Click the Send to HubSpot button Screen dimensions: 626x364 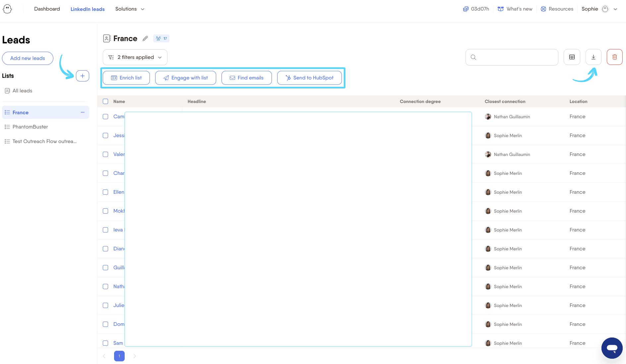tap(309, 78)
